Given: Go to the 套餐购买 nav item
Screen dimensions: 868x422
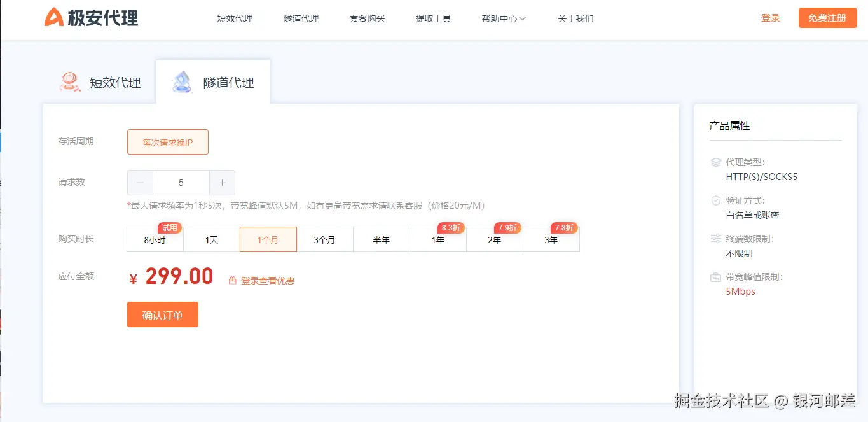Looking at the screenshot, I should (367, 18).
